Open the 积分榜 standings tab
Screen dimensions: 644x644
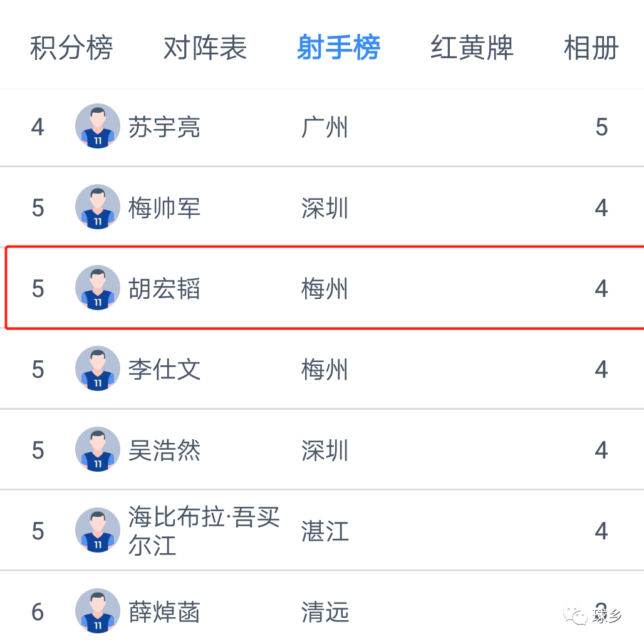tap(71, 48)
